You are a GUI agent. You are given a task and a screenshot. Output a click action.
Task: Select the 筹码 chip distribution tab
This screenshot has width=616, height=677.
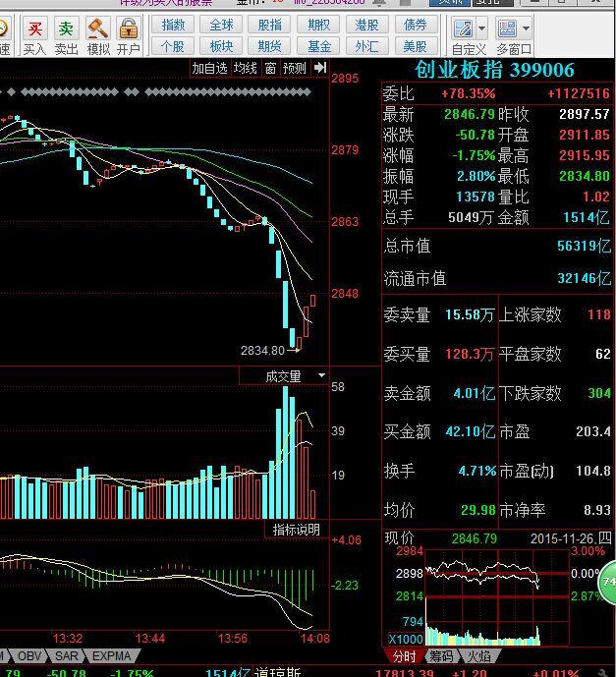[441, 656]
